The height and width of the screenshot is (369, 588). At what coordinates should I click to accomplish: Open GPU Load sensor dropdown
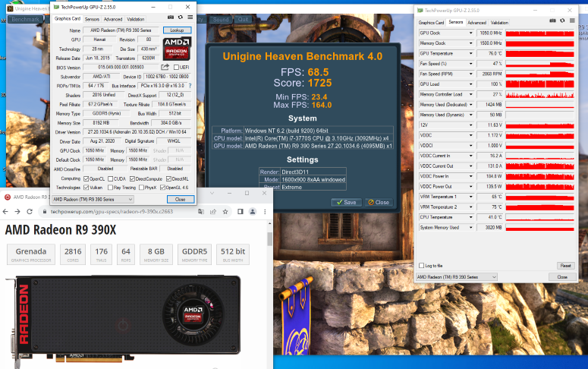(x=471, y=84)
